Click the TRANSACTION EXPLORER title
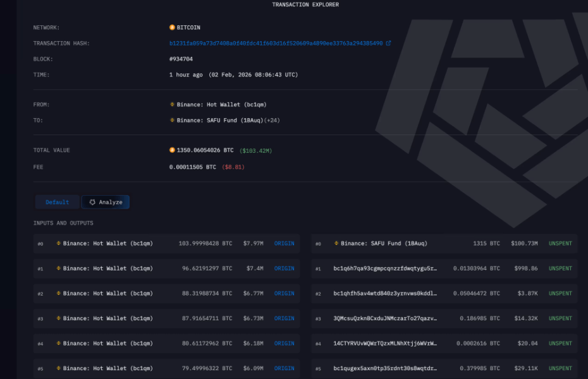 coord(305,4)
